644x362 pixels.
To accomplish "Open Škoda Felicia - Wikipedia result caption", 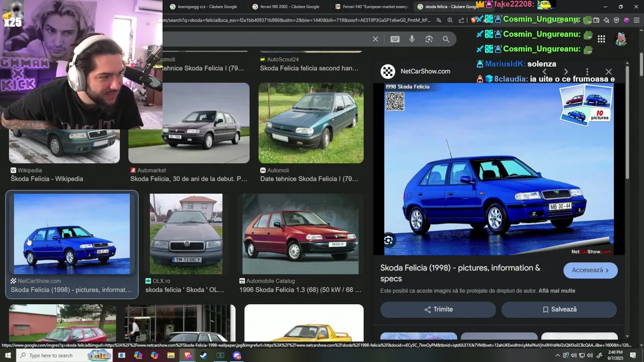I will pyautogui.click(x=47, y=179).
